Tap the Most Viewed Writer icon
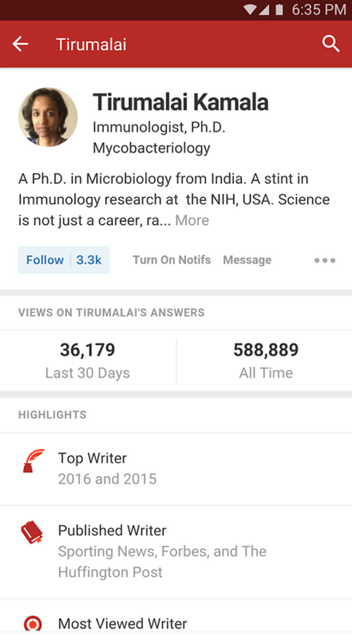This screenshot has width=352, height=644. pos(33,624)
